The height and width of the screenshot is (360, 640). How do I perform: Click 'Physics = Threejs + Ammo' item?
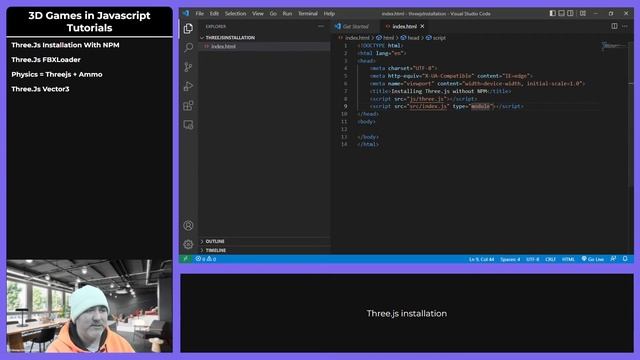(57, 74)
